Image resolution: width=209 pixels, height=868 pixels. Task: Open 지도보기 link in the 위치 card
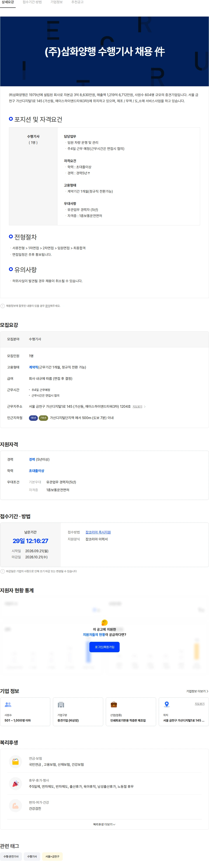pyautogui.click(x=200, y=704)
